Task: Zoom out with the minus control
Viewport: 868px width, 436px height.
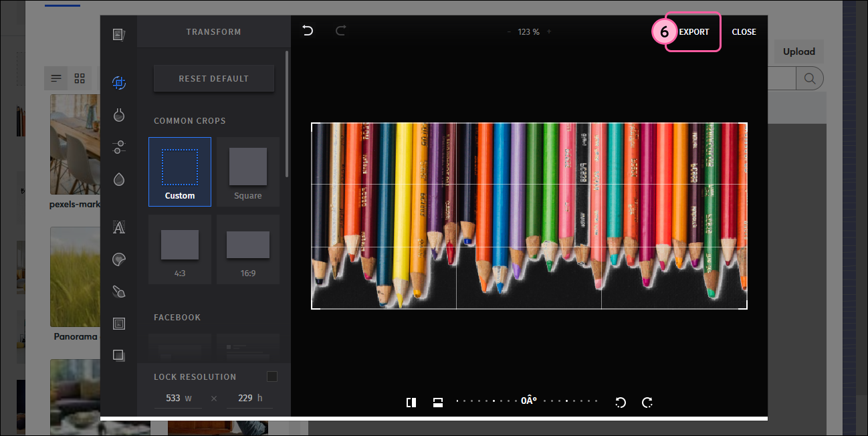Action: click(509, 31)
